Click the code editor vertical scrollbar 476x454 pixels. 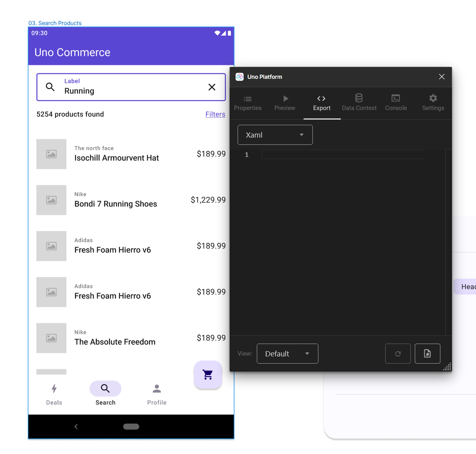click(448, 242)
